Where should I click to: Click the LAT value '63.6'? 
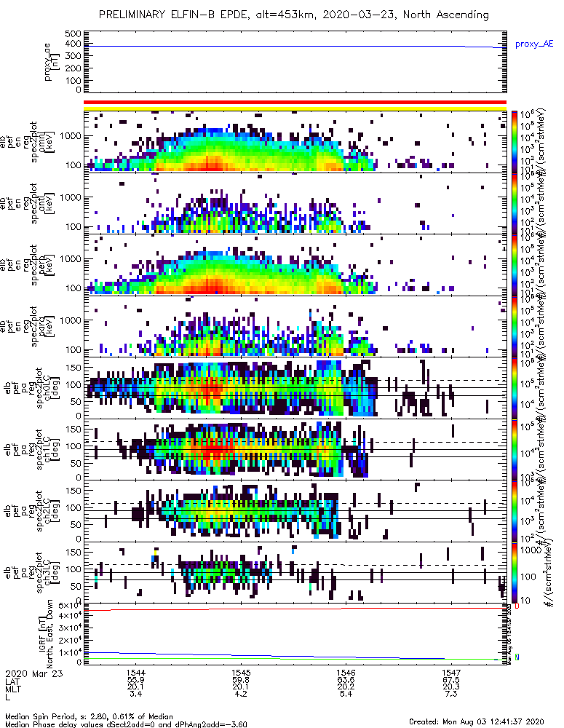click(x=346, y=680)
